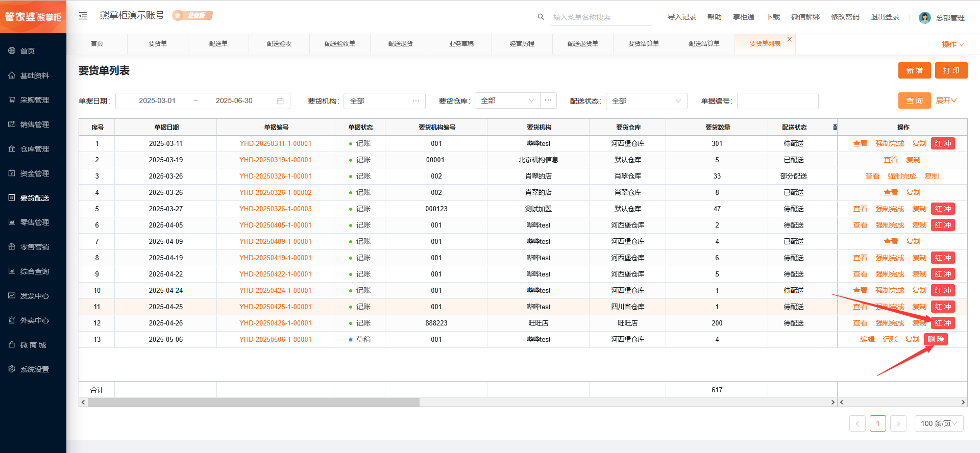Click the 零售管理 chart icon
Screen dimensions: 980x453
pyautogui.click(x=12, y=222)
